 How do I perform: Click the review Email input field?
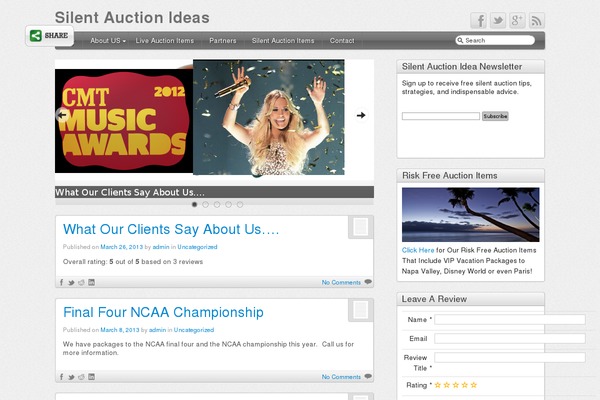[510, 338]
